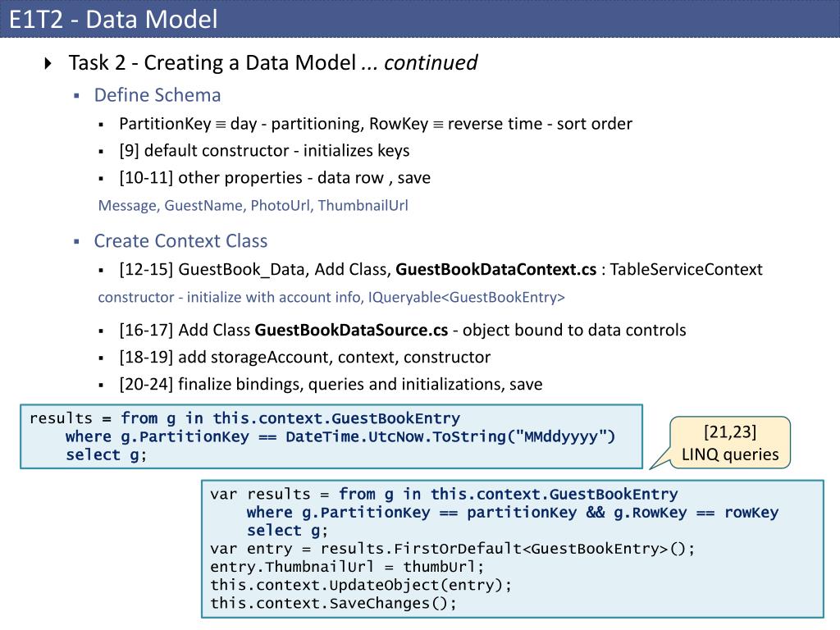
Task: Select the Create Context Class heading
Action: (x=180, y=241)
